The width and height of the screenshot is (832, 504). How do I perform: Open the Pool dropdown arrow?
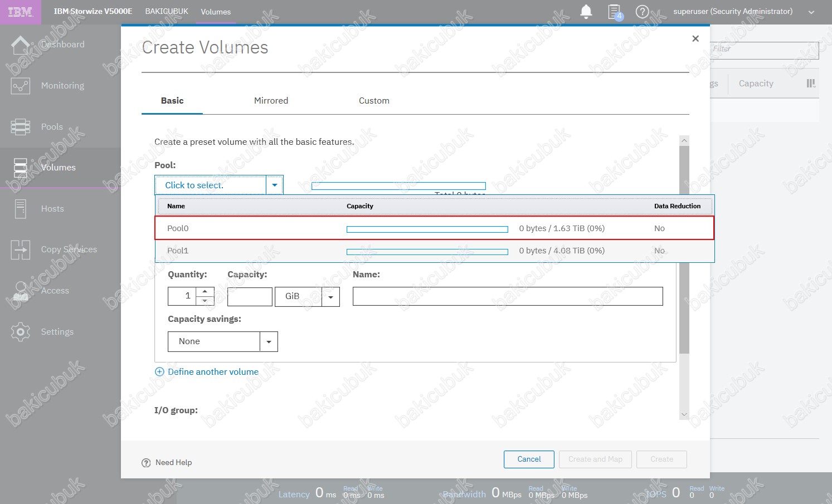(x=275, y=185)
